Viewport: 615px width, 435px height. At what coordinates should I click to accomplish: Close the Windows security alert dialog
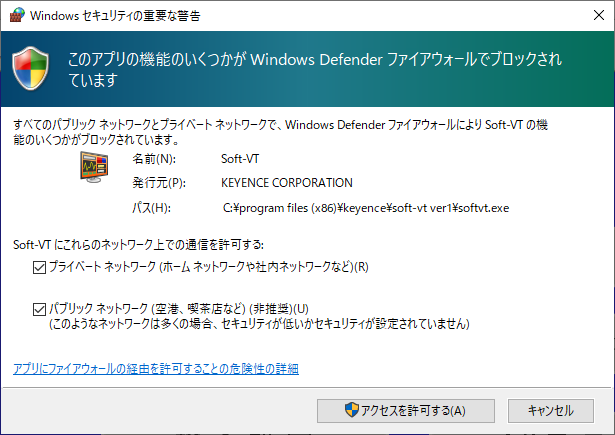[x=599, y=15]
